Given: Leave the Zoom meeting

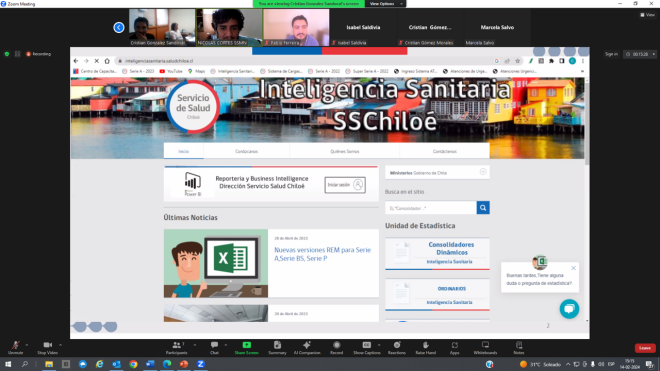Looking at the screenshot, I should [x=645, y=348].
